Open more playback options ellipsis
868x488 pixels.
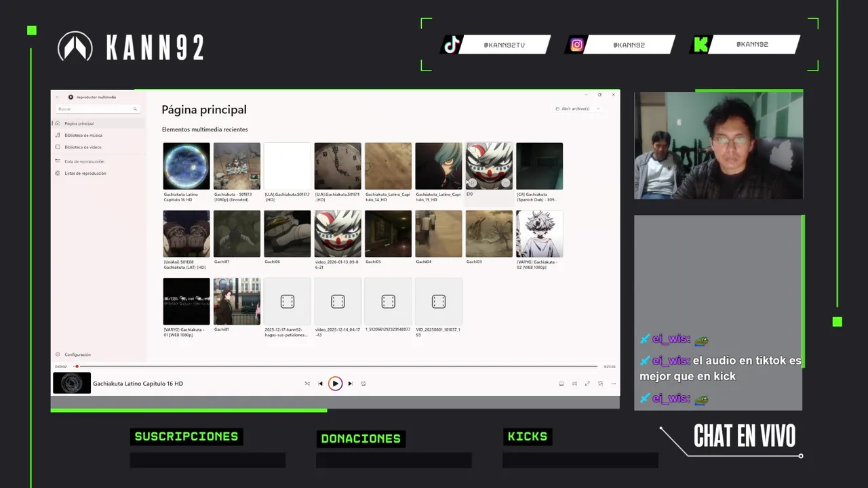click(613, 384)
